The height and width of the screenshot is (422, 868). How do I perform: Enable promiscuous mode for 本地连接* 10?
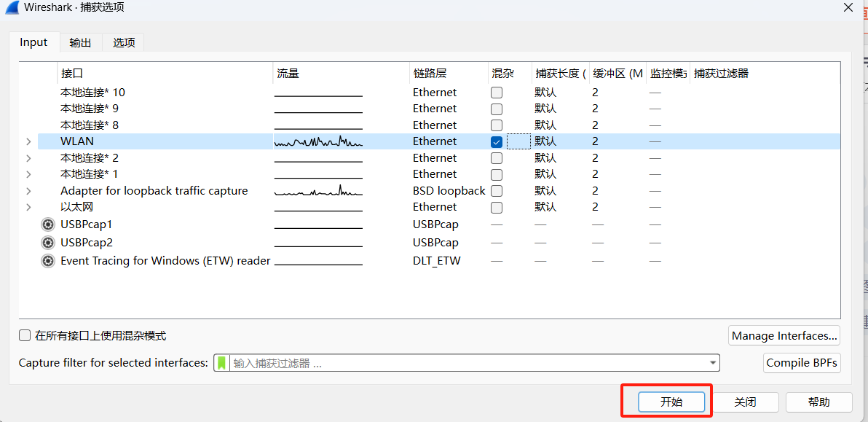coord(497,93)
